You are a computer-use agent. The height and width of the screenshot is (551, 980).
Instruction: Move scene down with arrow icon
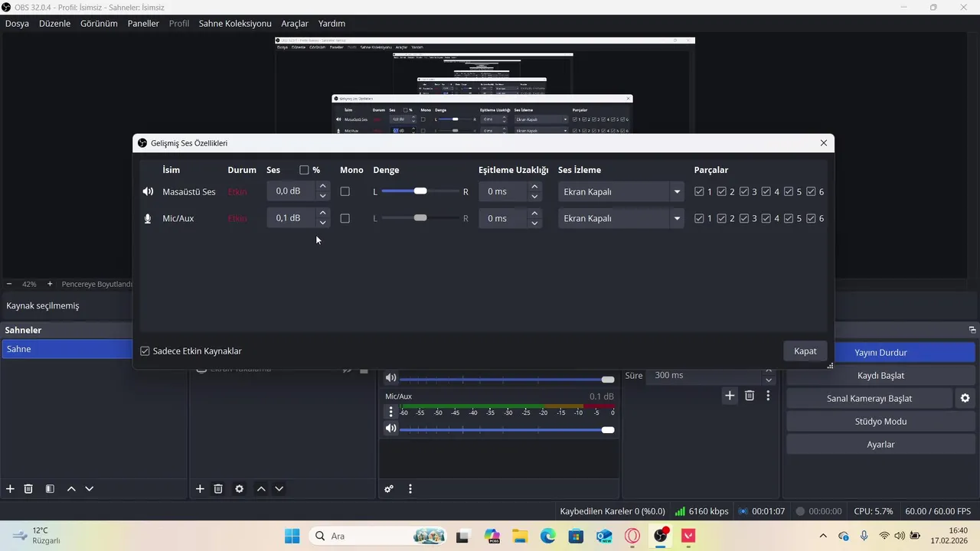point(90,488)
